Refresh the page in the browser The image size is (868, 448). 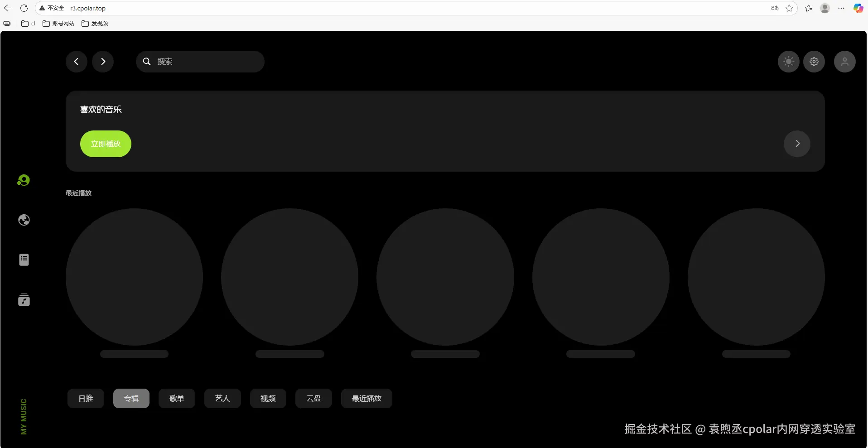coord(24,8)
